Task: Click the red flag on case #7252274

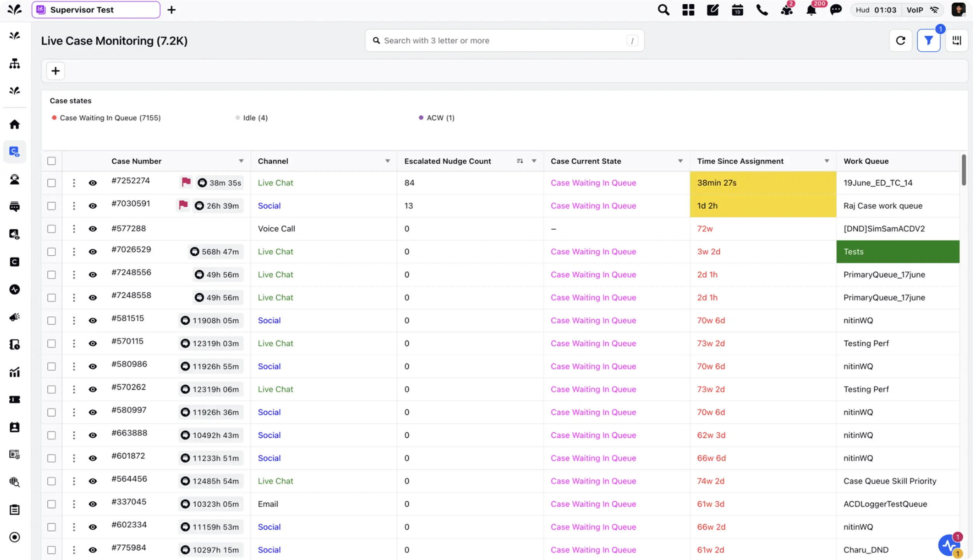Action: [186, 182]
